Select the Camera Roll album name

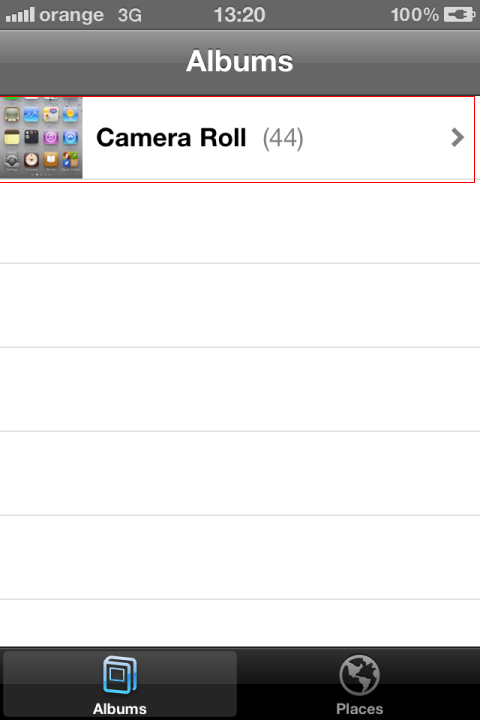171,138
